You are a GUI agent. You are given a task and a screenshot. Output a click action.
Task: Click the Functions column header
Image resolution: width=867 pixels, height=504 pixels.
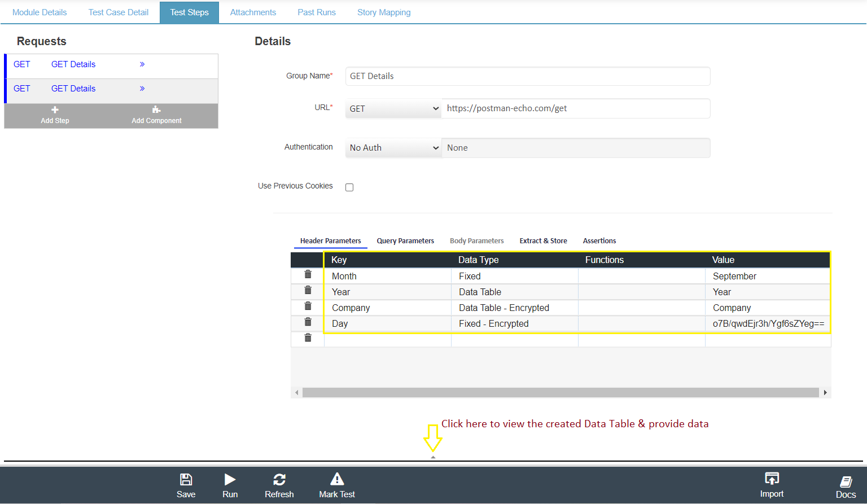pyautogui.click(x=642, y=260)
